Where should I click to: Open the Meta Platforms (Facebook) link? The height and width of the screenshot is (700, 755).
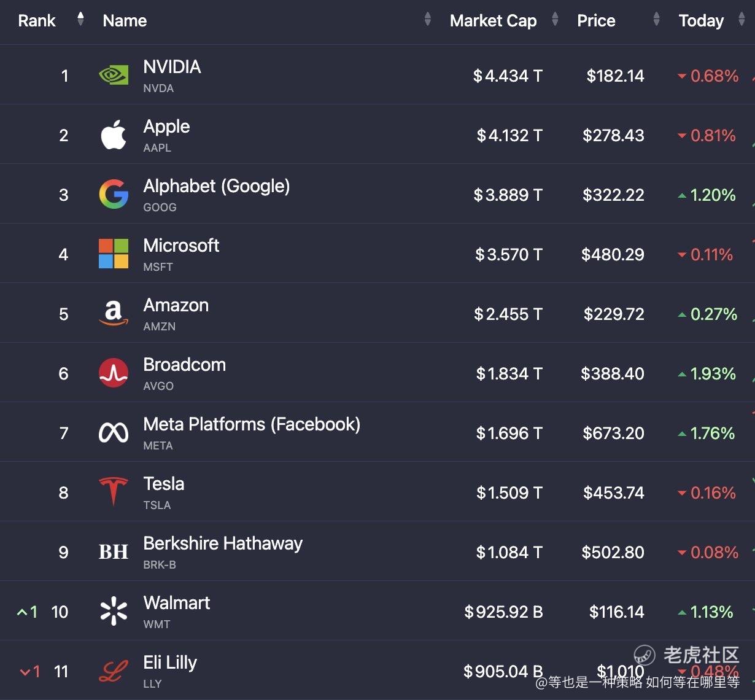click(252, 424)
